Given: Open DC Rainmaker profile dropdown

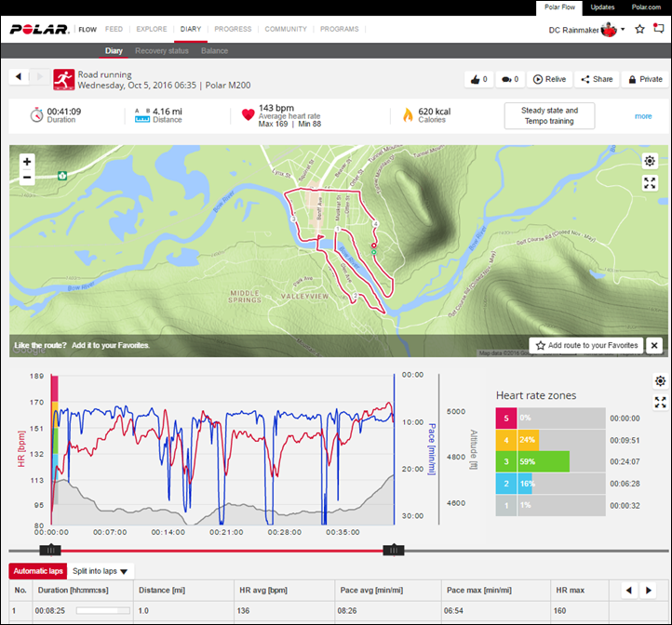Looking at the screenshot, I should coord(587,29).
